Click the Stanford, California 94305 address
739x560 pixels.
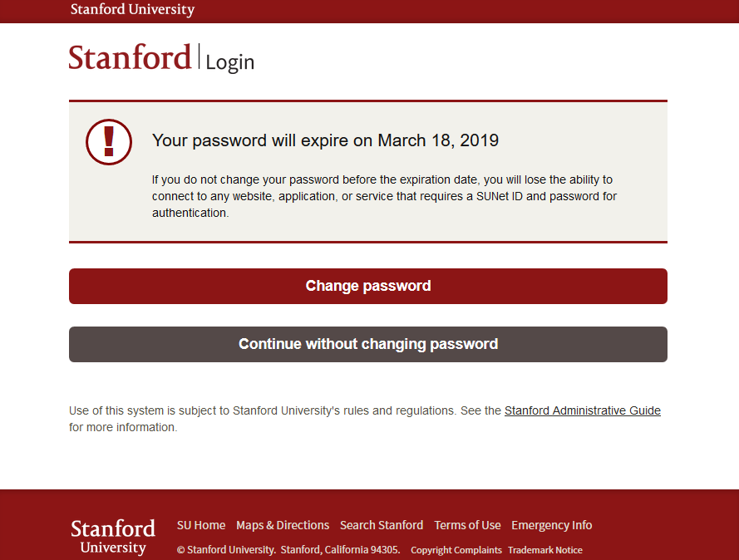point(340,550)
